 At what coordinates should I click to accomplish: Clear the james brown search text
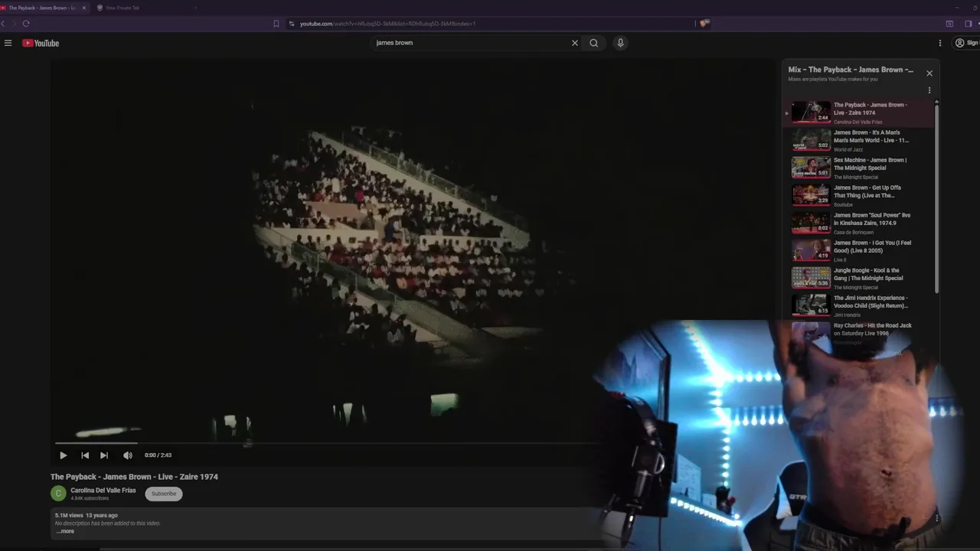click(575, 43)
